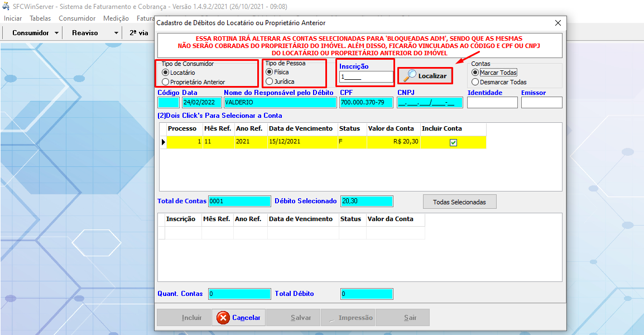Close the Cadastro de Débitos dialog
The width and height of the screenshot is (644, 335).
click(x=558, y=23)
